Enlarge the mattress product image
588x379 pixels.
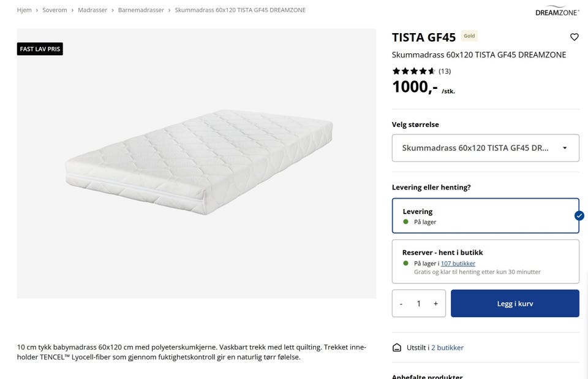click(x=196, y=163)
